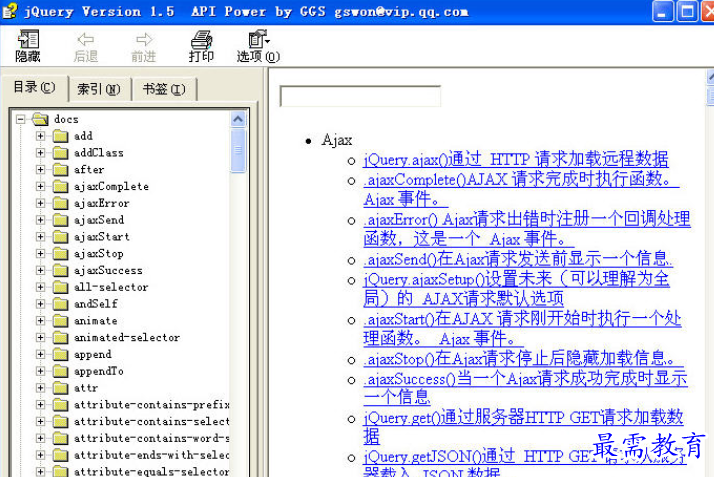The width and height of the screenshot is (714, 477).
Task: Select the attribute-contains-word-s tree label
Action: [x=151, y=438]
